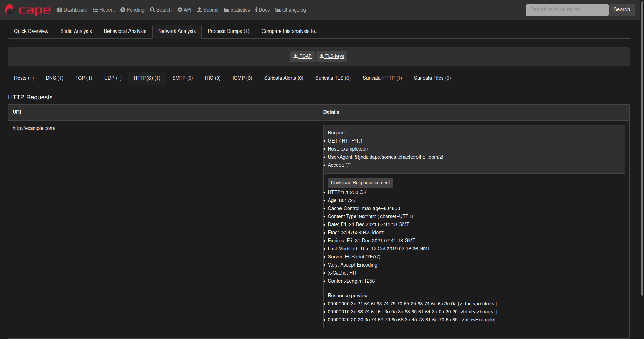Switch to the UDP (1) sub-tab
Image resolution: width=644 pixels, height=339 pixels.
tap(113, 78)
